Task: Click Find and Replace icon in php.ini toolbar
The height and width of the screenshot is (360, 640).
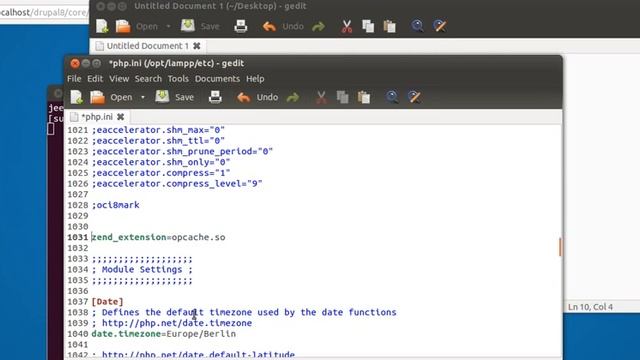Action: 414,97
